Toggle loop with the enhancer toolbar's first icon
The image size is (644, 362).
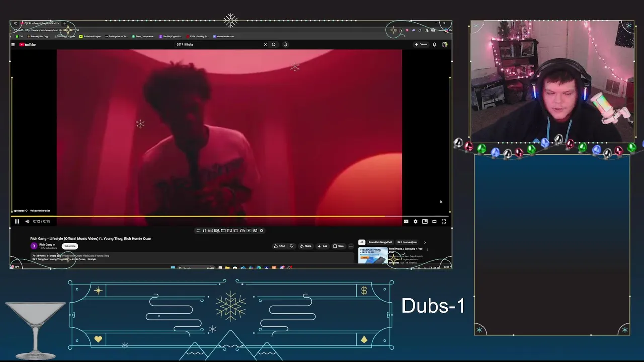coord(198,231)
